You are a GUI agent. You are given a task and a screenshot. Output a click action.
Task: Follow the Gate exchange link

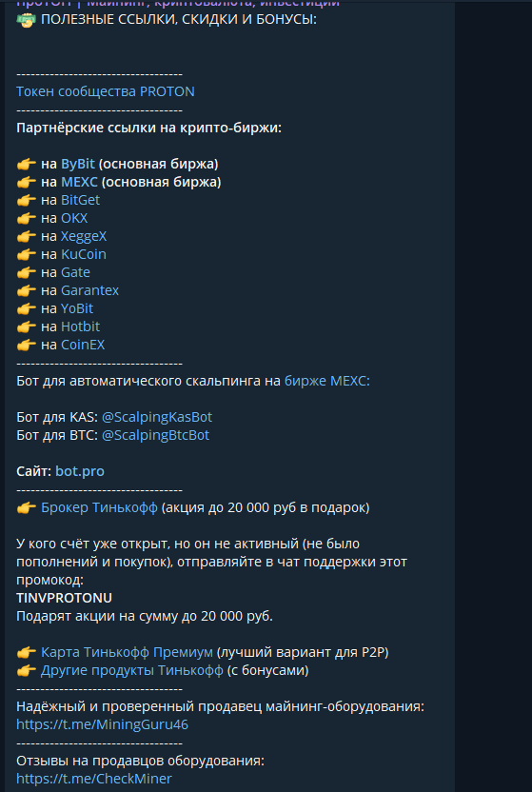[x=75, y=272]
